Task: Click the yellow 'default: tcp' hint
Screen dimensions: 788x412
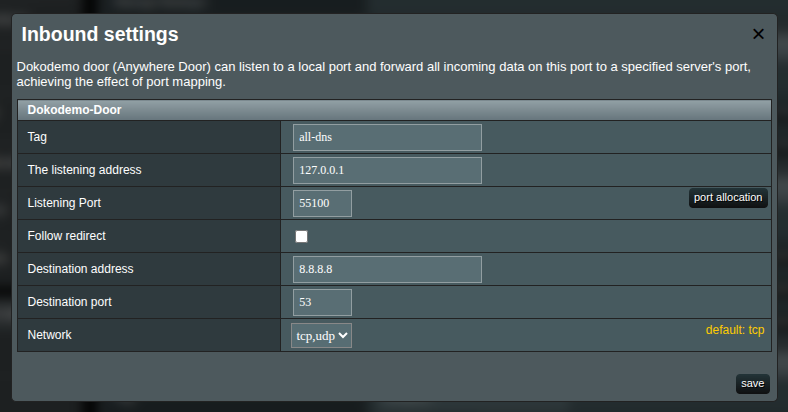Action: (x=735, y=330)
